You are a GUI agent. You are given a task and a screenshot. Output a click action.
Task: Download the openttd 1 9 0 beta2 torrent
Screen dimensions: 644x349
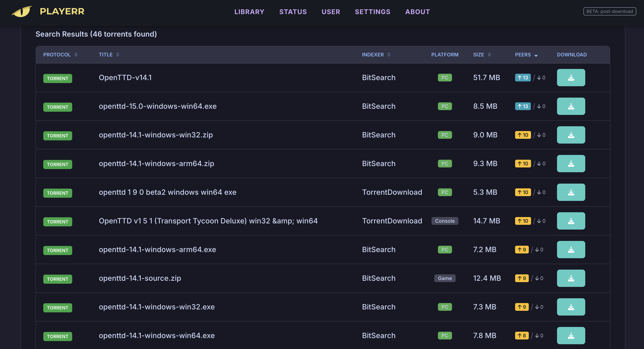point(571,192)
